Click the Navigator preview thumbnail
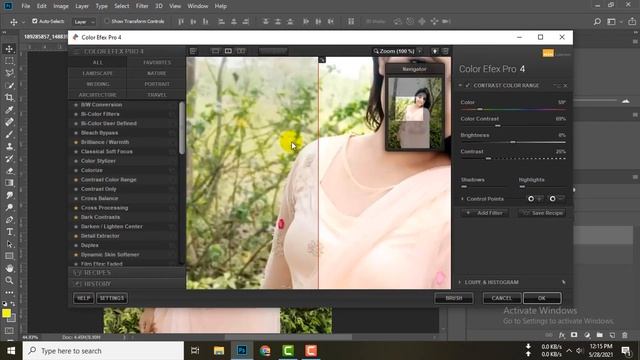 [x=415, y=113]
